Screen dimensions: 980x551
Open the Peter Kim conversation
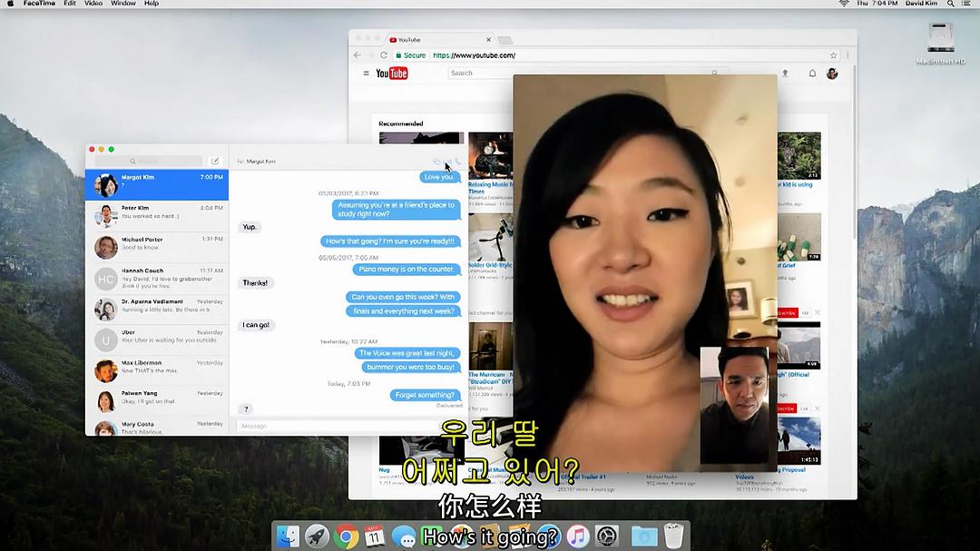click(x=157, y=215)
